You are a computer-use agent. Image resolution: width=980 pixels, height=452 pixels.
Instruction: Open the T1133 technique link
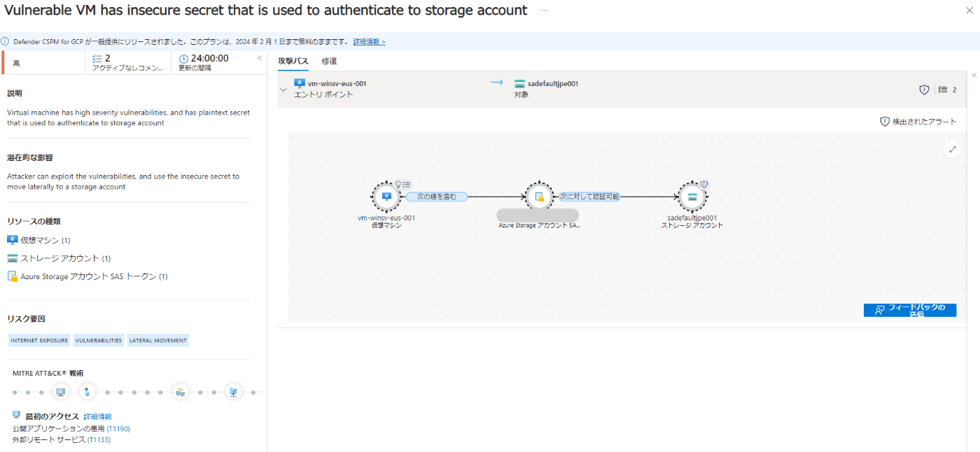99,439
